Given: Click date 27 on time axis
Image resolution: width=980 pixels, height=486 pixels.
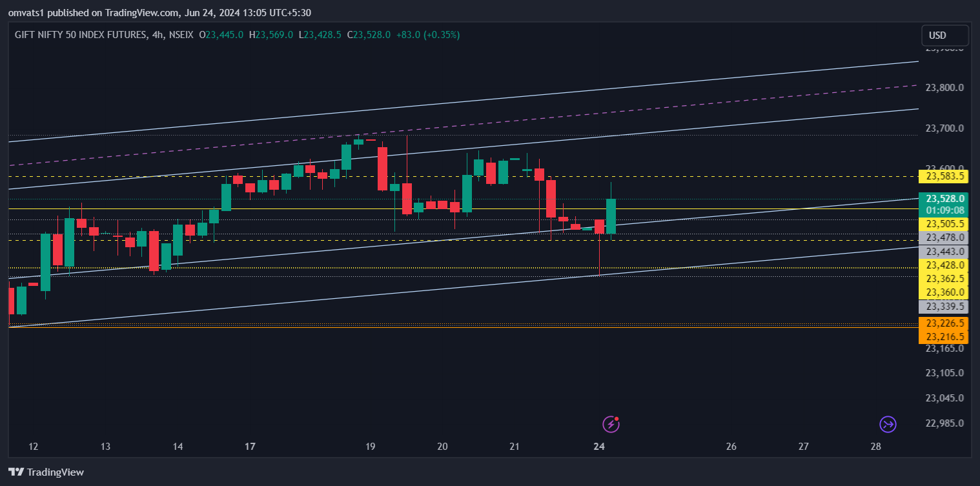Looking at the screenshot, I should (804, 447).
